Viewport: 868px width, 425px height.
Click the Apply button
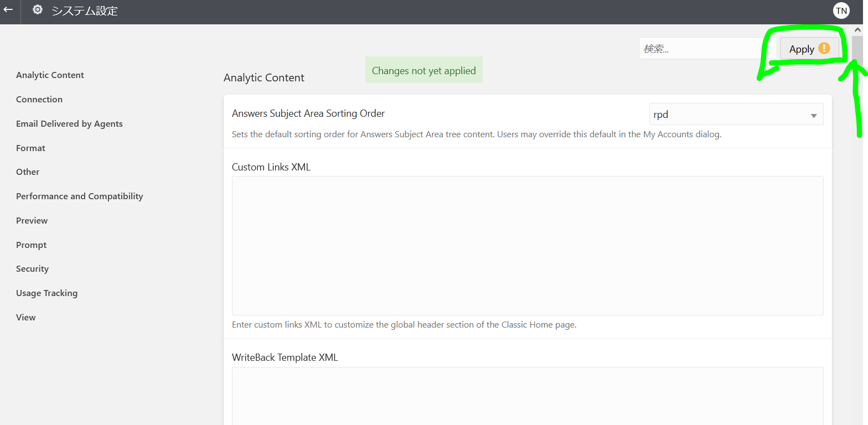pos(809,49)
